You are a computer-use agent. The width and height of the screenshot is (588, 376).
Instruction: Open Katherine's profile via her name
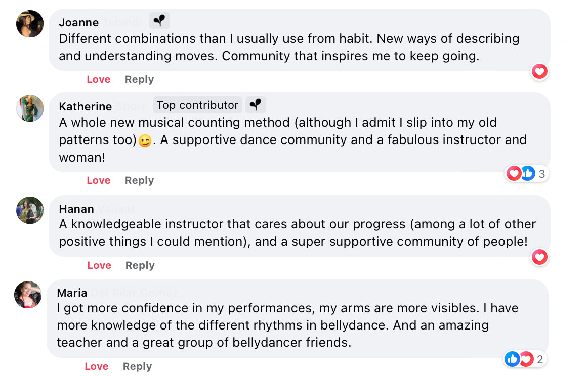point(86,106)
